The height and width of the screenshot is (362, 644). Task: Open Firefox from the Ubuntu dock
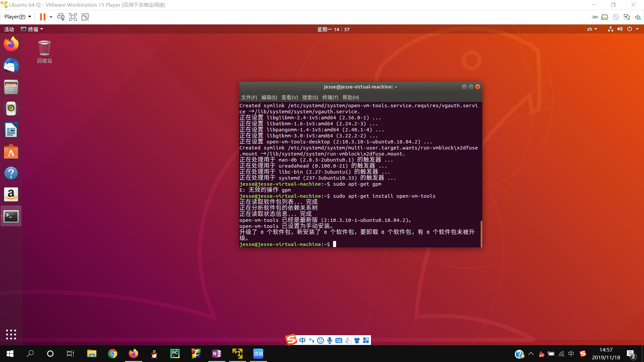coord(11,44)
